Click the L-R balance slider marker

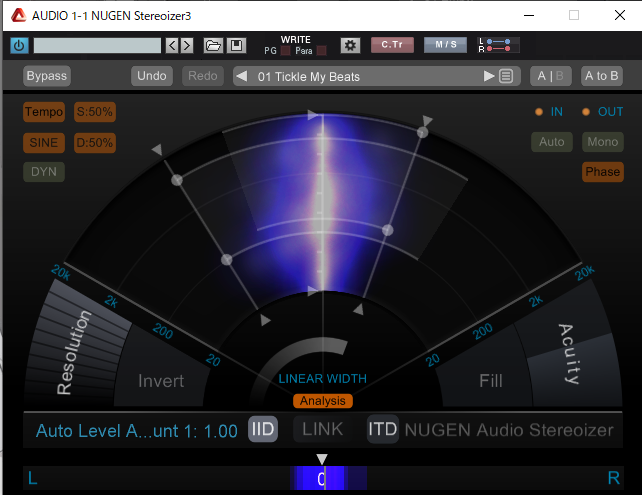click(321, 460)
